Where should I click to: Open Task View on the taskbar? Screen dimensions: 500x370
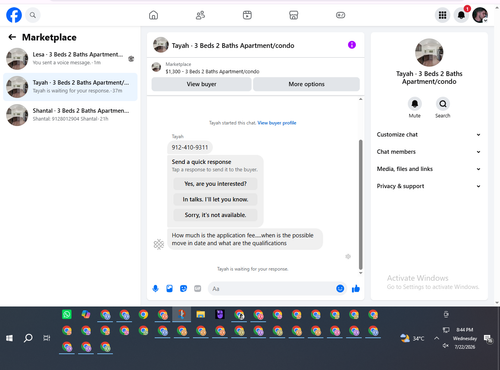click(x=47, y=338)
